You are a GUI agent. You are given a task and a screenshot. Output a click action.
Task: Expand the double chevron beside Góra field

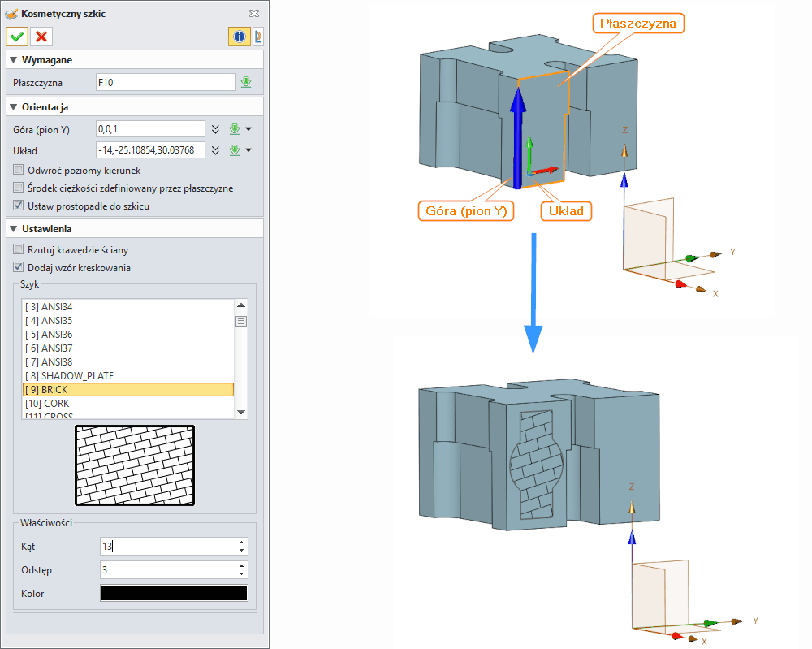(215, 128)
